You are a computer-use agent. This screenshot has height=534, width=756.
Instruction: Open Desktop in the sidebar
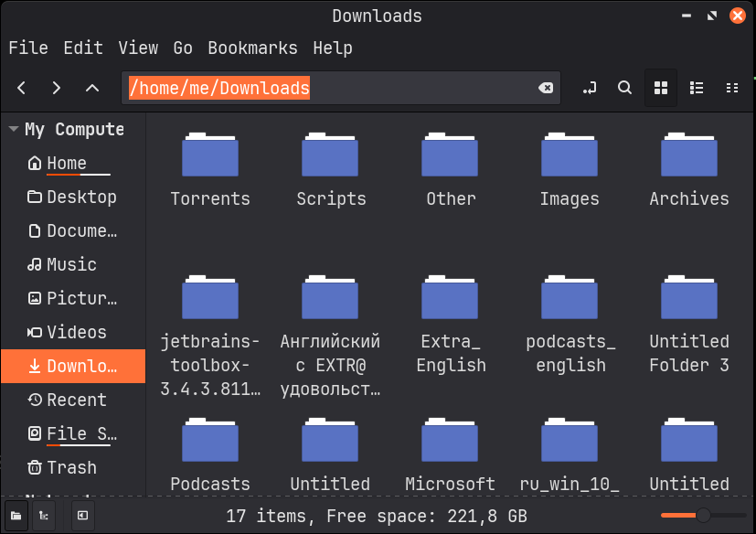point(73,197)
